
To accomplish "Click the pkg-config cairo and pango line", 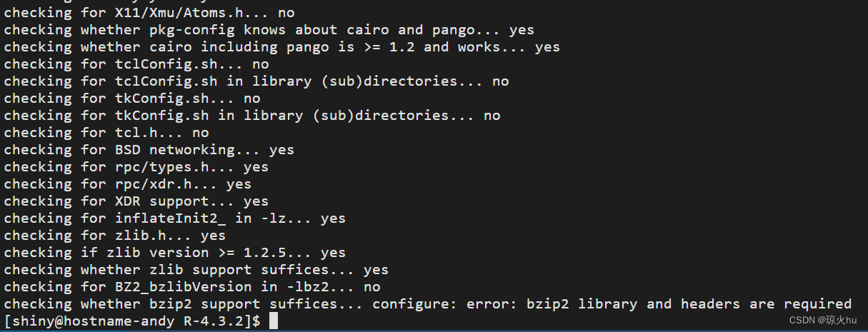I will coord(269,30).
